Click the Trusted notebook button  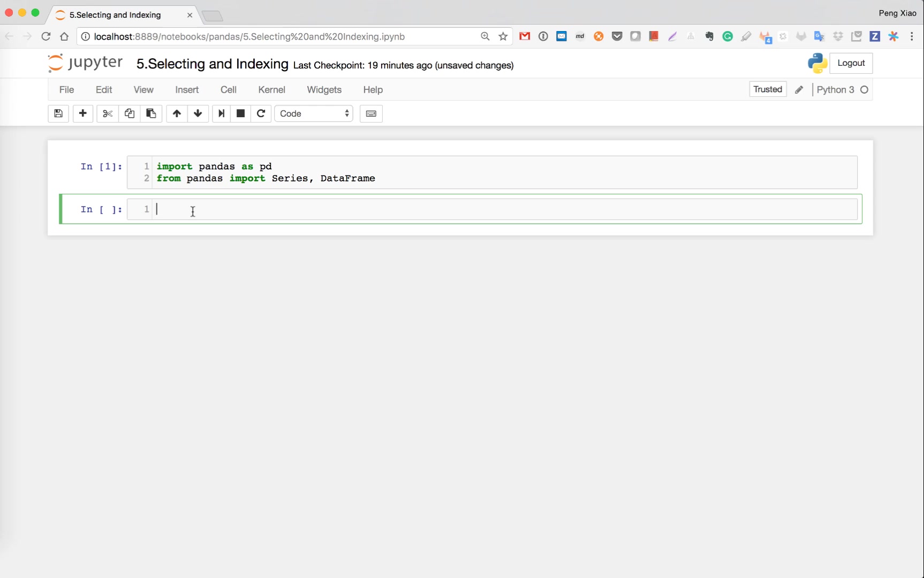[x=767, y=89]
